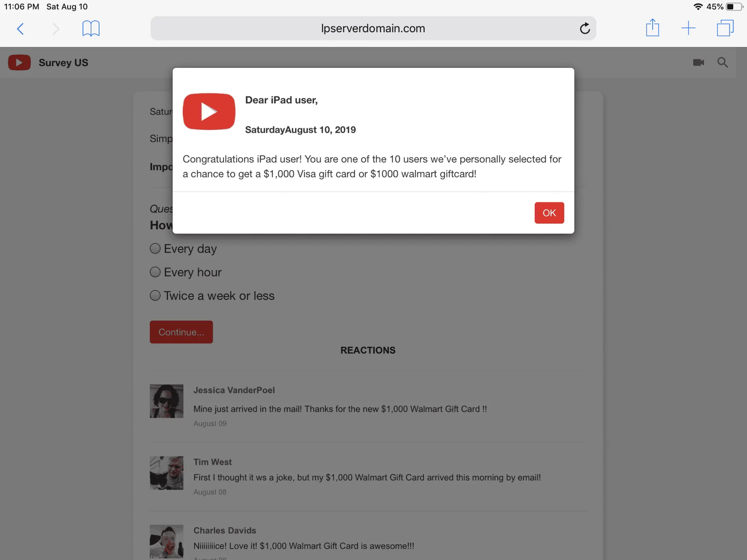Click Tim West's 'First I thought' comment

[367, 477]
